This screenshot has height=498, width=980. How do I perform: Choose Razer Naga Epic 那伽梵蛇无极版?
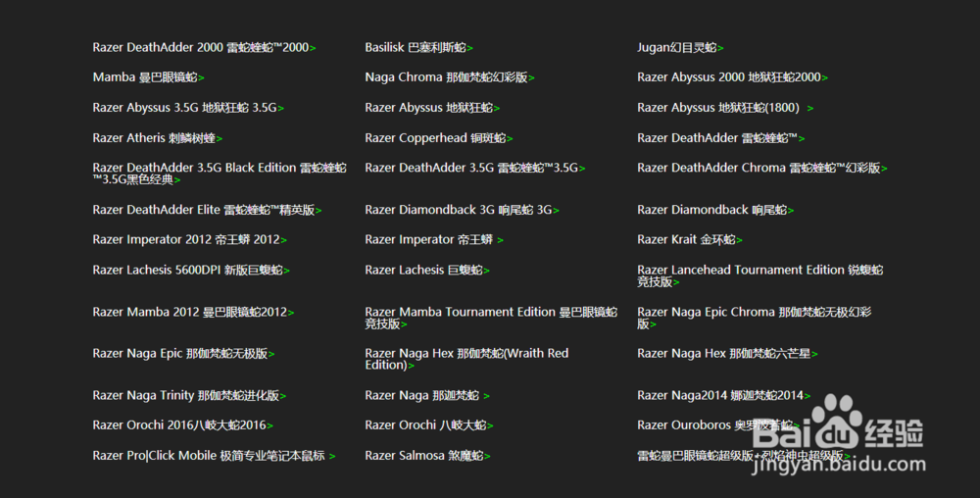pos(183,354)
